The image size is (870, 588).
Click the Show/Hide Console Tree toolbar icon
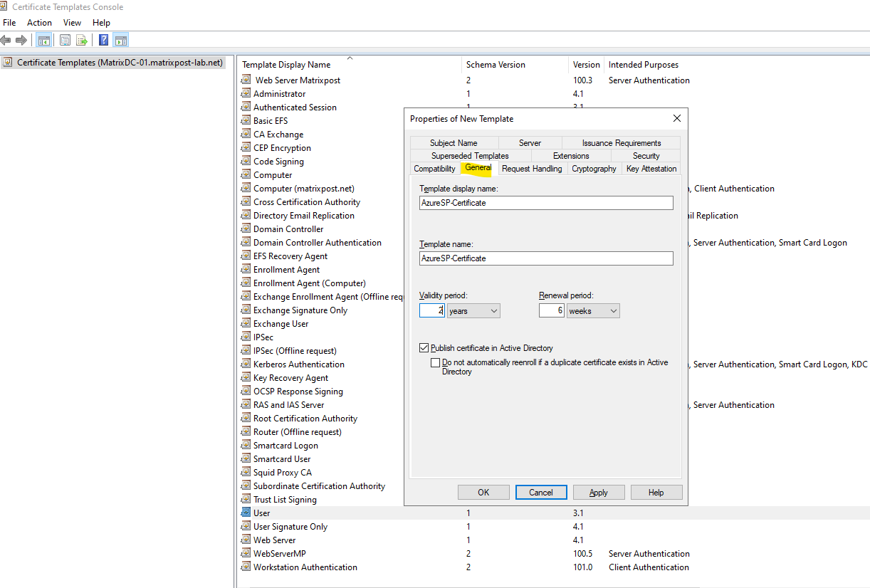[43, 41]
